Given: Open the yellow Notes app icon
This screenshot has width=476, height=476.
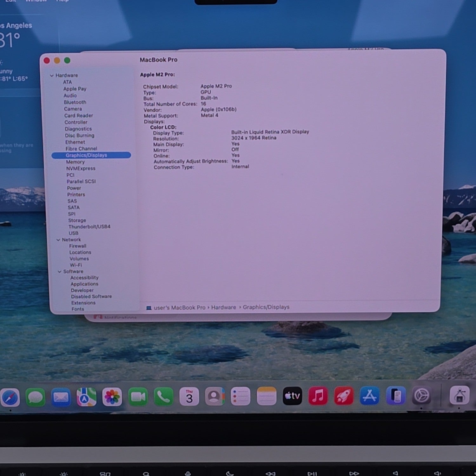Looking at the screenshot, I should click(x=266, y=396).
